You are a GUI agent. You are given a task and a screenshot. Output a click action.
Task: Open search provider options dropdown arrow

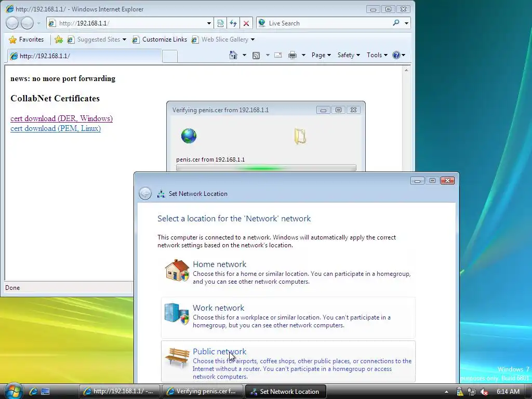coord(406,23)
